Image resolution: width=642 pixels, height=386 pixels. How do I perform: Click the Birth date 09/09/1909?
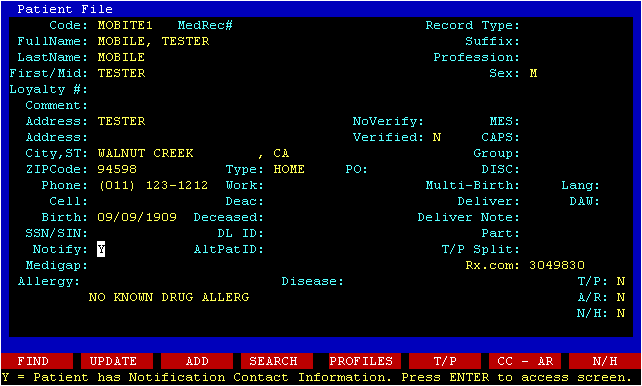click(137, 217)
